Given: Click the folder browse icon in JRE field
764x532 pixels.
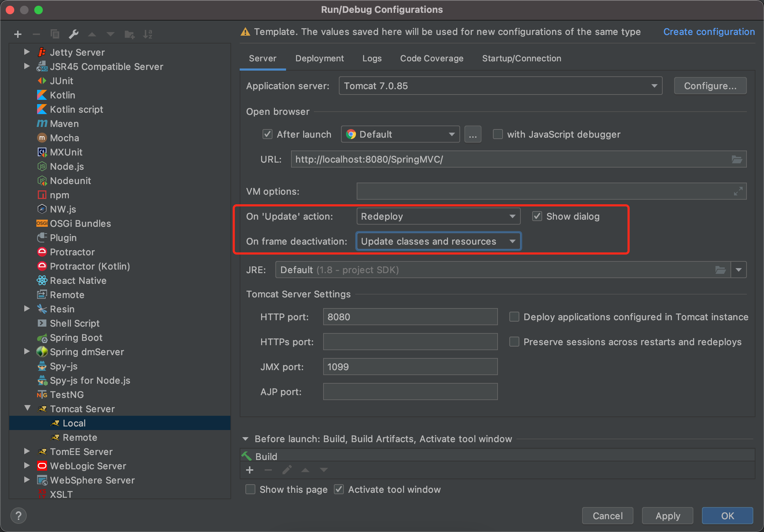Looking at the screenshot, I should [x=720, y=270].
